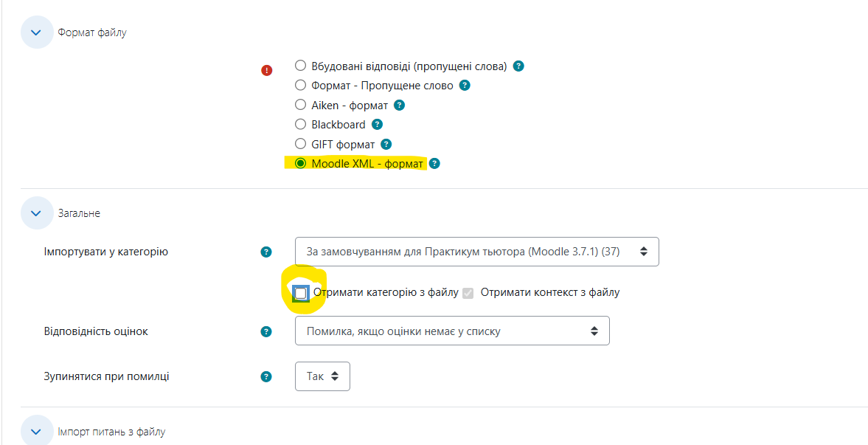The height and width of the screenshot is (445, 868).
Task: Select the Aiken - формат radio button
Action: tap(301, 105)
